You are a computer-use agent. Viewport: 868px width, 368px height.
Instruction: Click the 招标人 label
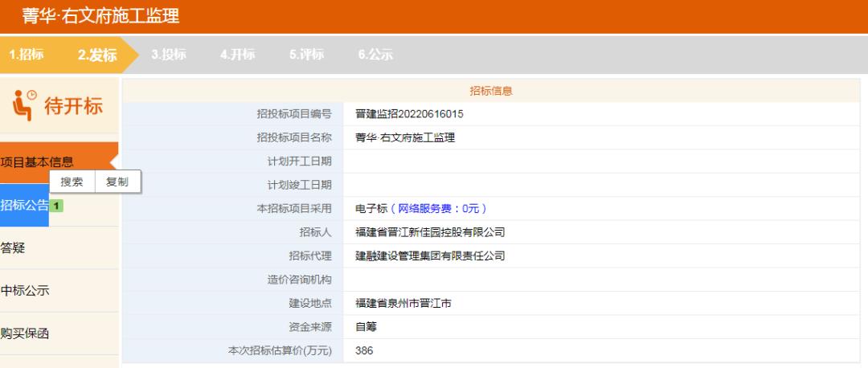pos(316,232)
